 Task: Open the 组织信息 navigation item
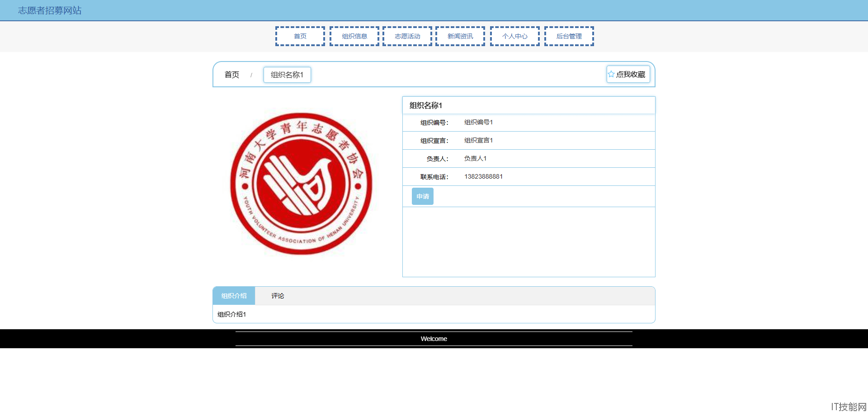click(354, 36)
